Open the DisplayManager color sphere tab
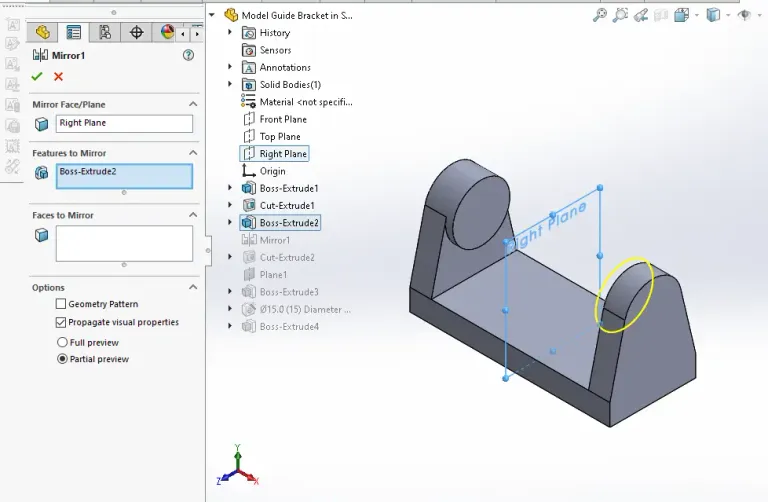768x502 pixels. (167, 32)
